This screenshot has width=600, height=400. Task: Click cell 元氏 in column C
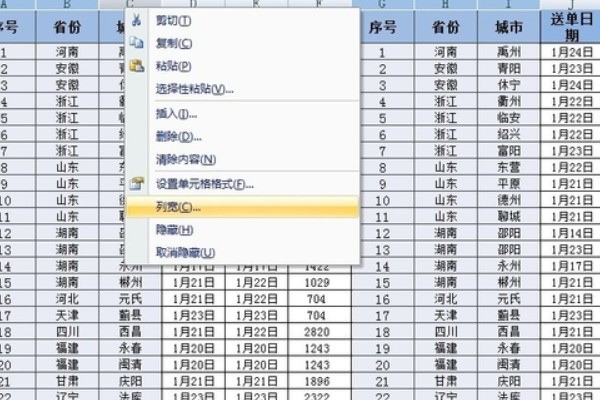click(x=130, y=299)
